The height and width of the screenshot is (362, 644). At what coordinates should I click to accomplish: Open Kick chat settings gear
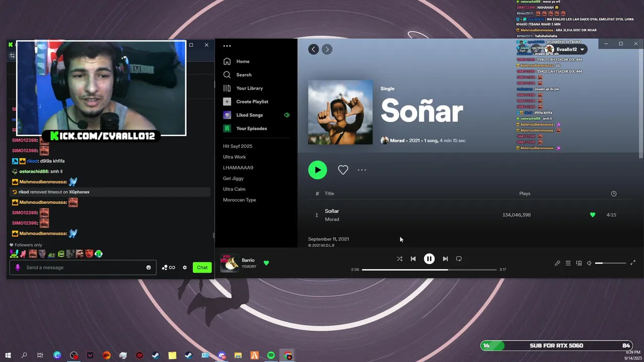click(x=185, y=267)
